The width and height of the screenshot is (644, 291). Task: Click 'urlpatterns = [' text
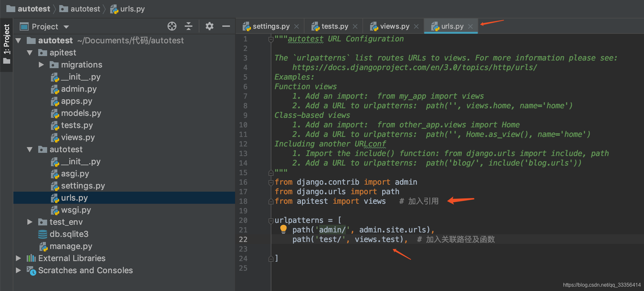(x=308, y=220)
